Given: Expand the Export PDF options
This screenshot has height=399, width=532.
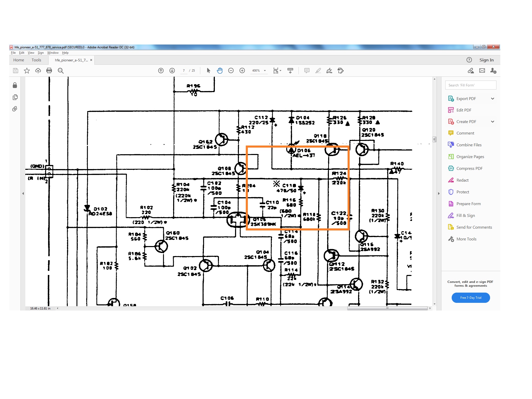Looking at the screenshot, I should pyautogui.click(x=493, y=99).
